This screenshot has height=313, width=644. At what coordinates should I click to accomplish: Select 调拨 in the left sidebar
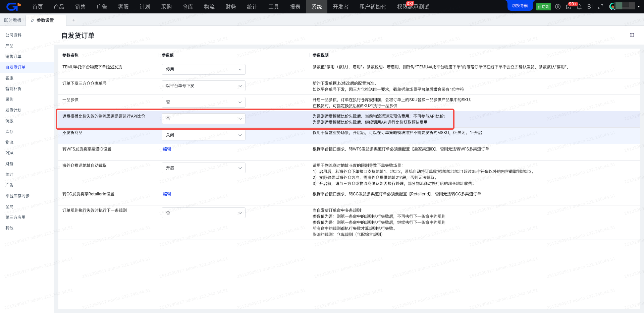(27, 121)
